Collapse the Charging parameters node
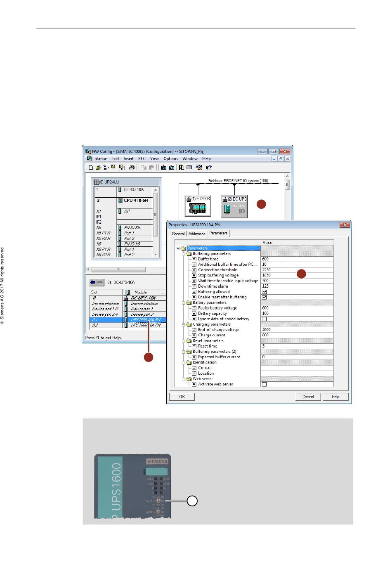Image resolution: width=392 pixels, height=572 pixels. 184,324
